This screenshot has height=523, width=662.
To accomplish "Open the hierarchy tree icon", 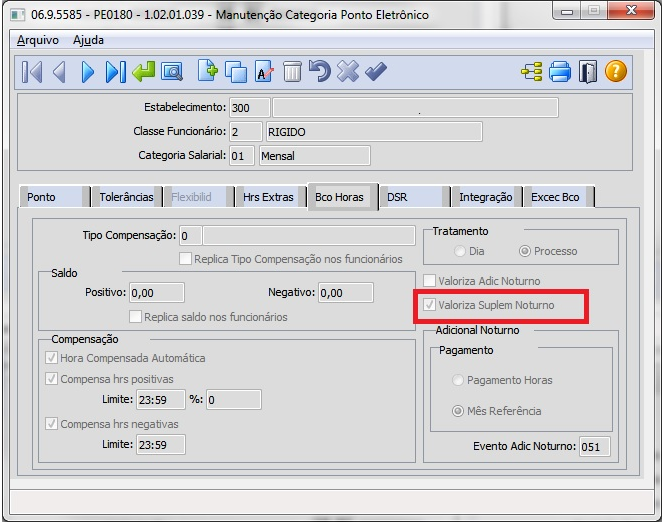I will pyautogui.click(x=532, y=71).
